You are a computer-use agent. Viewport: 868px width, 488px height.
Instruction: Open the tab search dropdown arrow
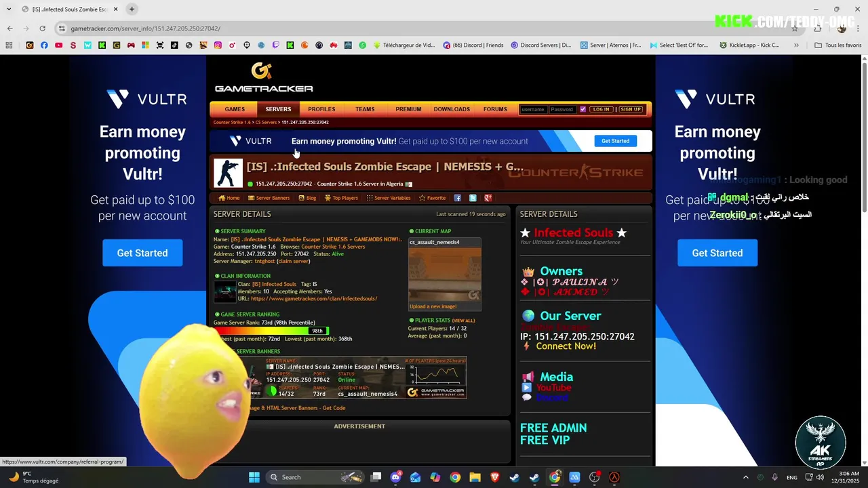pos(9,9)
